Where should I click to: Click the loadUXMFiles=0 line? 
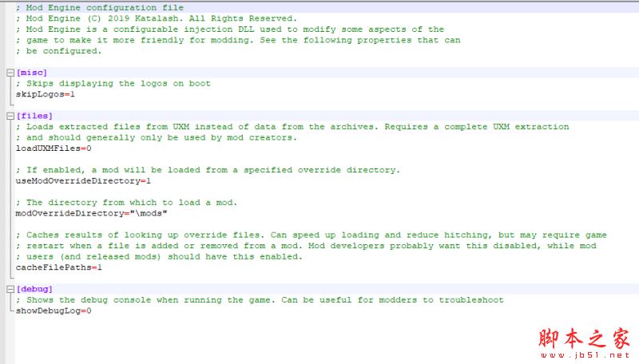[54, 148]
